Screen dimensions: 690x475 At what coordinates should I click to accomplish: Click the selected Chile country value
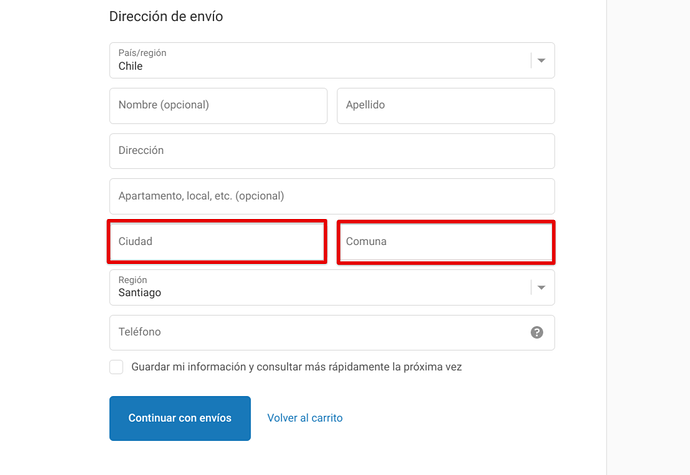(131, 67)
